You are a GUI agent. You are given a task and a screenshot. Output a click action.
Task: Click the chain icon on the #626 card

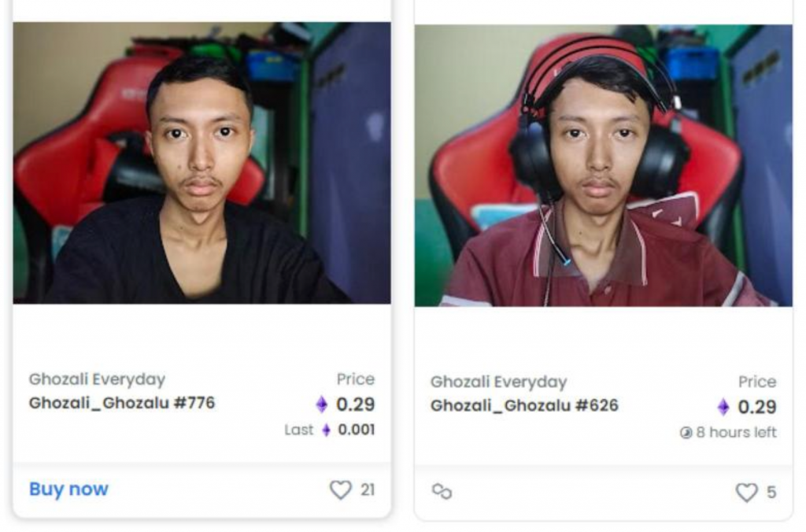click(442, 491)
